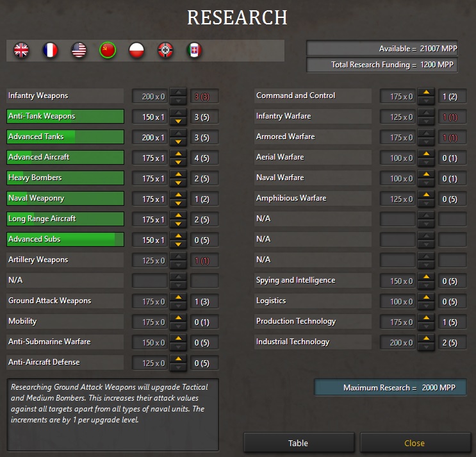Select the Poland flag icon
The image size is (476, 457).
(136, 50)
